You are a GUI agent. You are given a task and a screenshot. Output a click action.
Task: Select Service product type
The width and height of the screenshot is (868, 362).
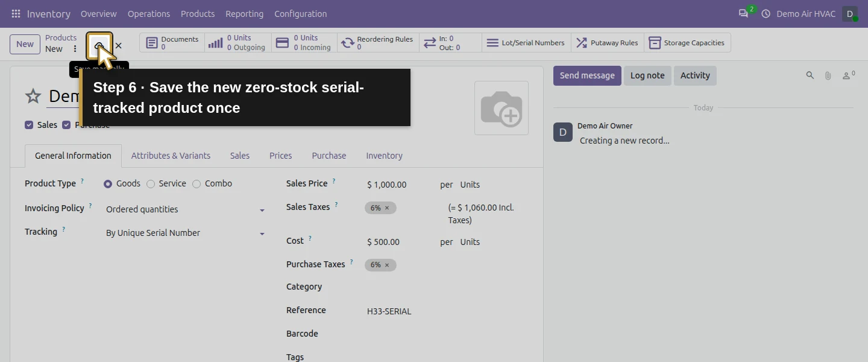click(x=151, y=184)
